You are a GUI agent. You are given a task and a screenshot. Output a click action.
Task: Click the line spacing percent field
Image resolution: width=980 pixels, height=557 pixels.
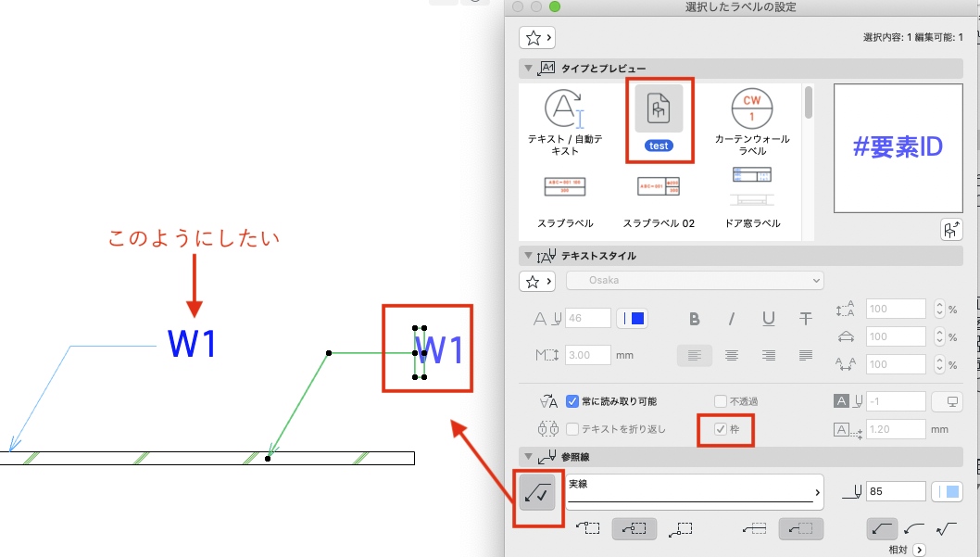click(x=896, y=309)
